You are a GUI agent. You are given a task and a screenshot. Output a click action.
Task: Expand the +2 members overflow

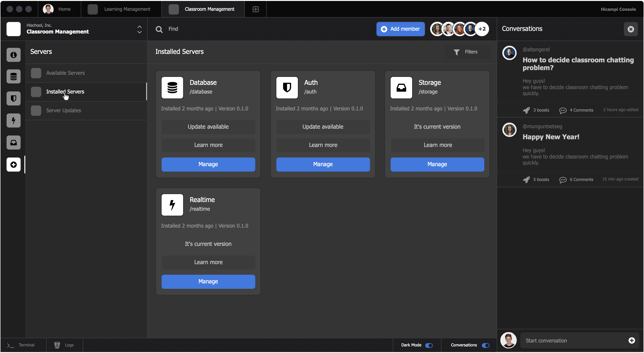[x=482, y=29]
